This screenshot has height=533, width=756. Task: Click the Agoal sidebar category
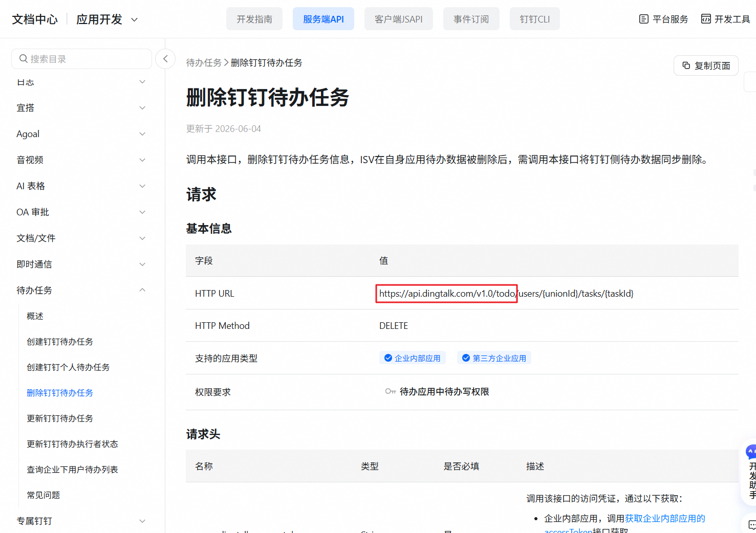point(28,134)
